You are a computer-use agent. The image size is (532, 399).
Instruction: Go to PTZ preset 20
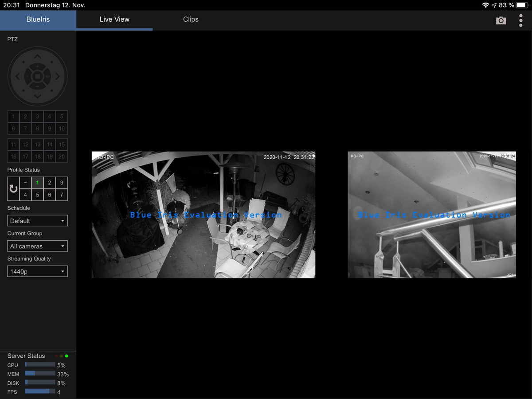(x=62, y=156)
